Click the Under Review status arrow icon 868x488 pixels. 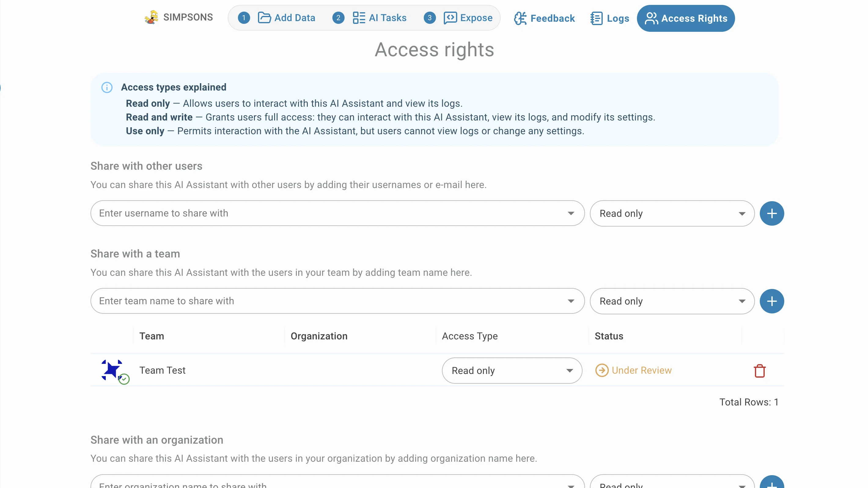click(x=602, y=370)
